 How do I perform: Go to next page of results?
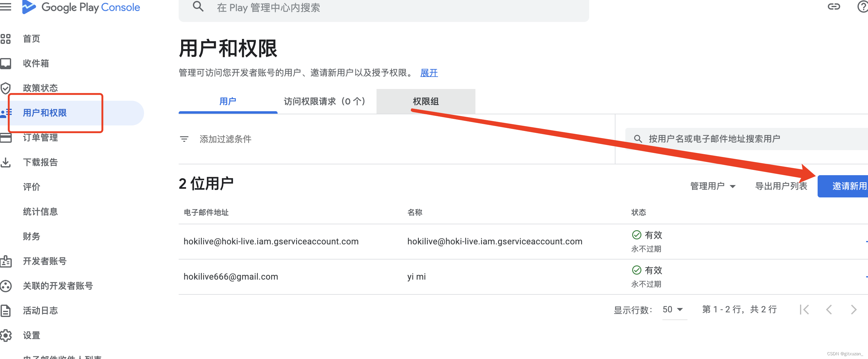pos(853,310)
